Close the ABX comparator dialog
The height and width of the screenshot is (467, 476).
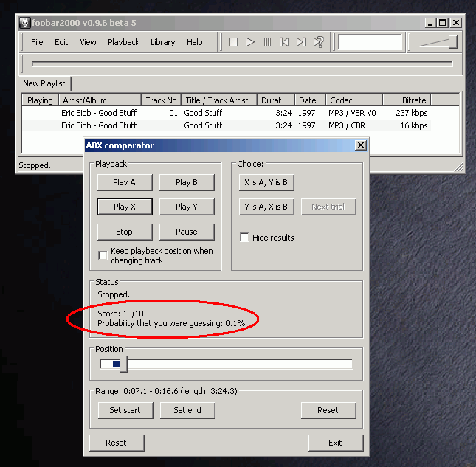pyautogui.click(x=361, y=145)
